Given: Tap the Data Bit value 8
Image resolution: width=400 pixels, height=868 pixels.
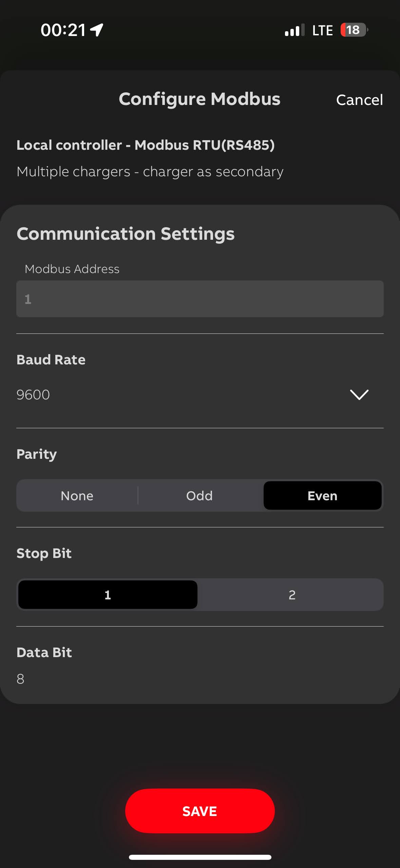Looking at the screenshot, I should pyautogui.click(x=20, y=679).
